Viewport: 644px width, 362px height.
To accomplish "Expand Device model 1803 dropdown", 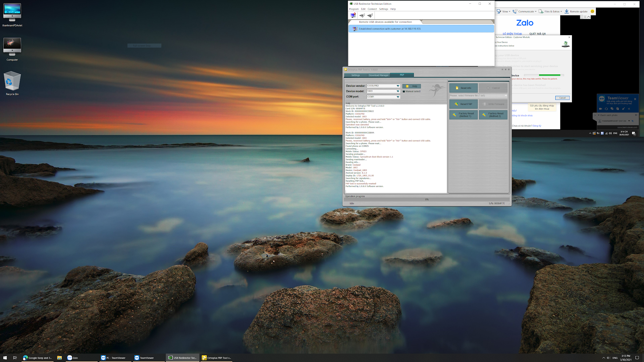I will click(398, 91).
